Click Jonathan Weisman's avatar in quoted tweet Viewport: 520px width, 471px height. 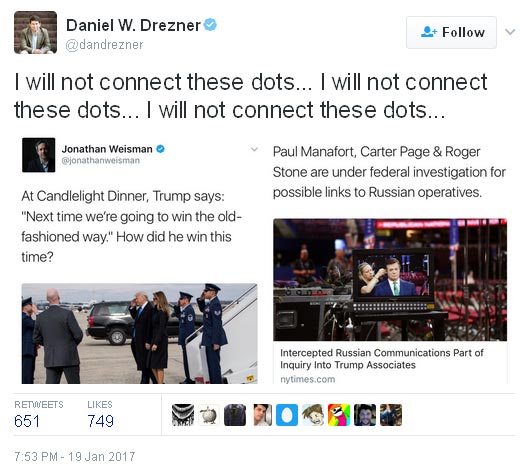[39, 155]
